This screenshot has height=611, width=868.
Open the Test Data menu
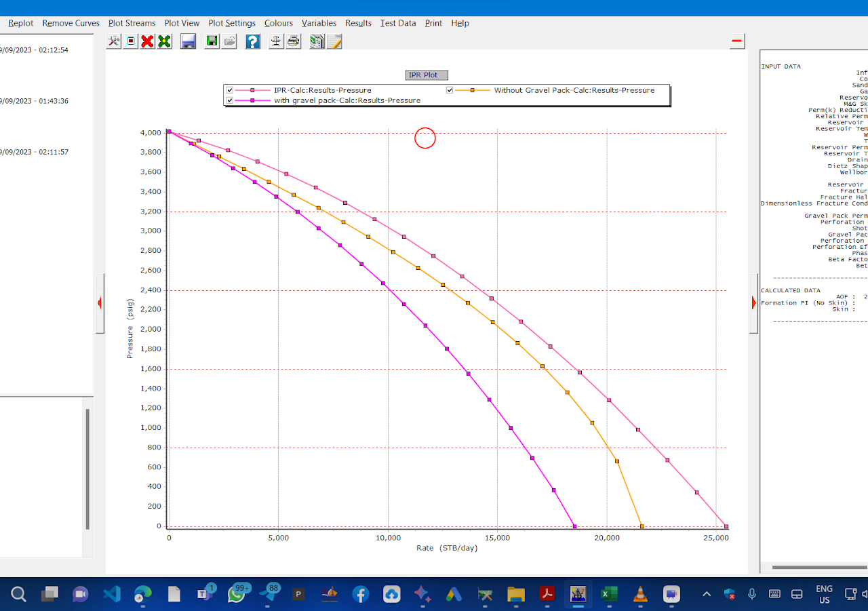[x=398, y=23]
